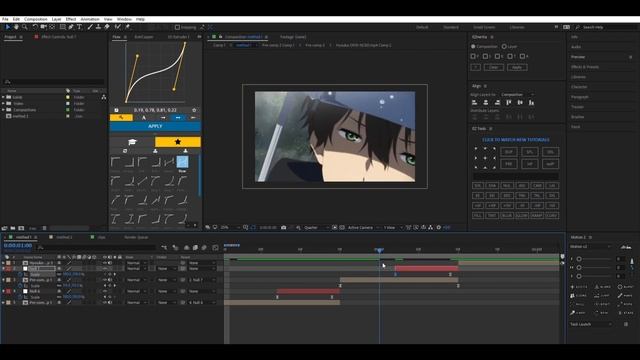640x360 pixels.
Task: Toggle the third checkbox in the top-right panel row
Action: click(498, 56)
